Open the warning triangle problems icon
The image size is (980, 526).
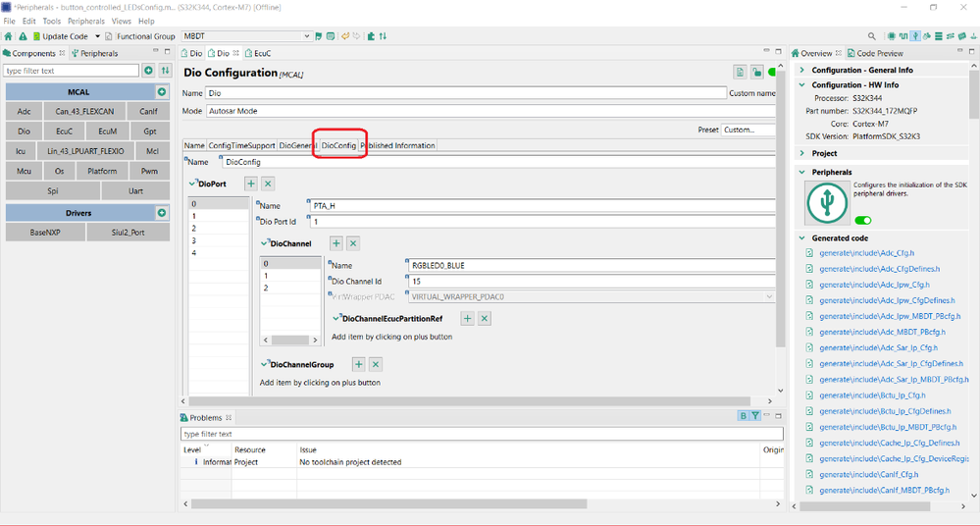23,36
